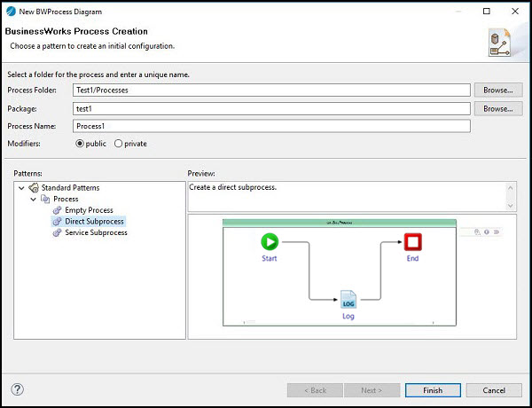532x408 pixels.
Task: Click the application logo in title bar
Action: [11, 12]
